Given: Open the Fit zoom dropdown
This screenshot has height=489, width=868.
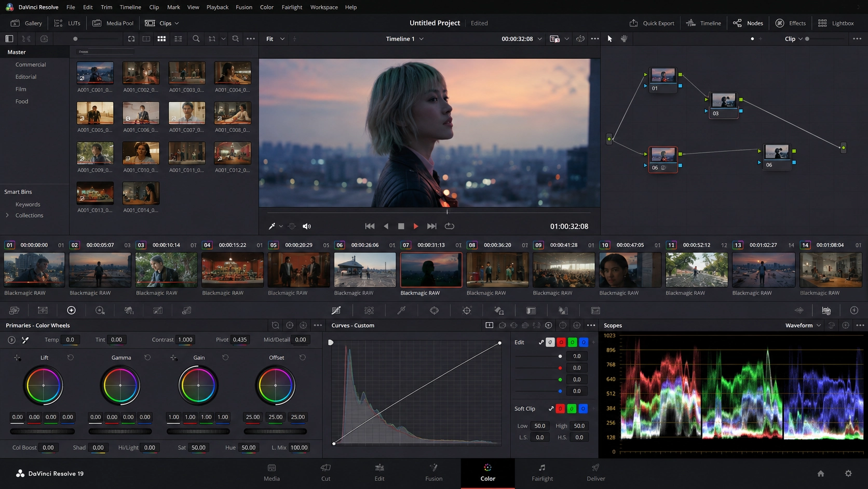Looking at the screenshot, I should click(x=275, y=38).
